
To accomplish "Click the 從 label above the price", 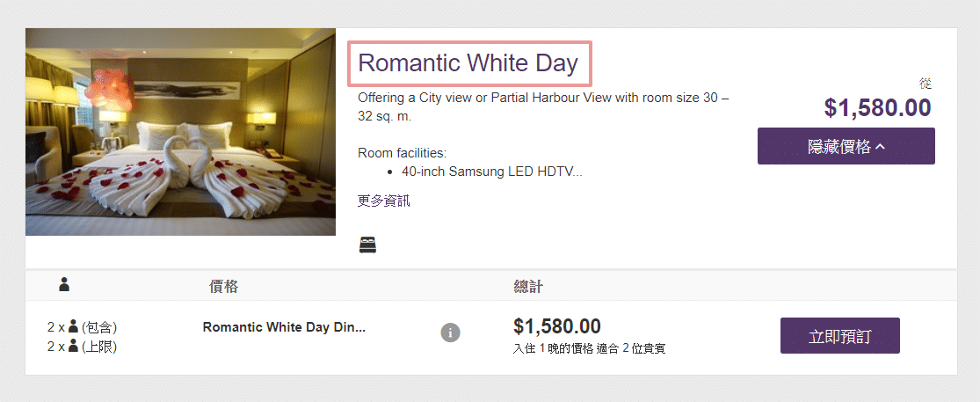I will point(925,84).
